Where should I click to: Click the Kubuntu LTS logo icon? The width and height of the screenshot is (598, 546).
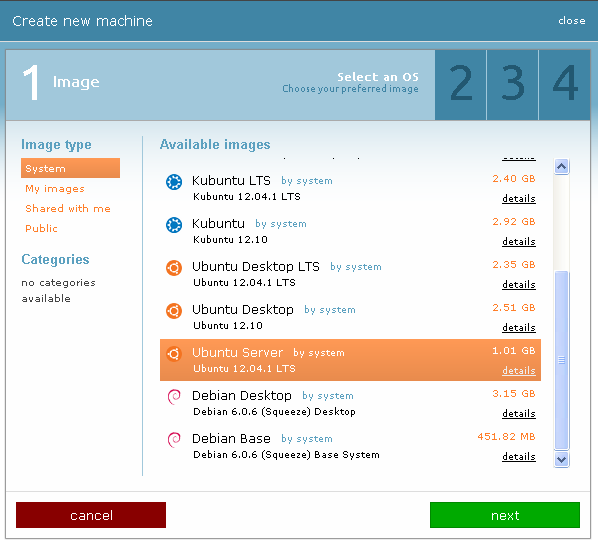pos(174,181)
